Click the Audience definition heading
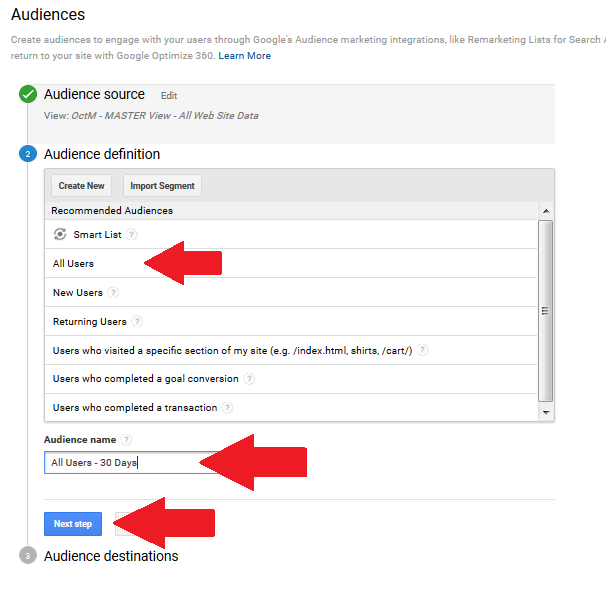 (102, 154)
